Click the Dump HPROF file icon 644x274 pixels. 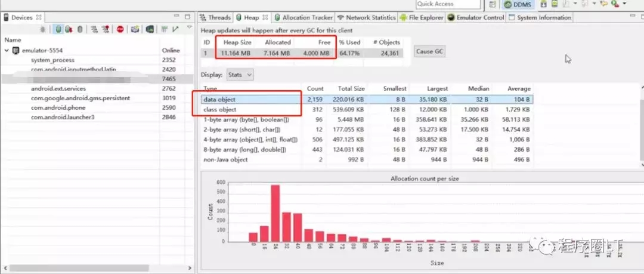point(69,29)
